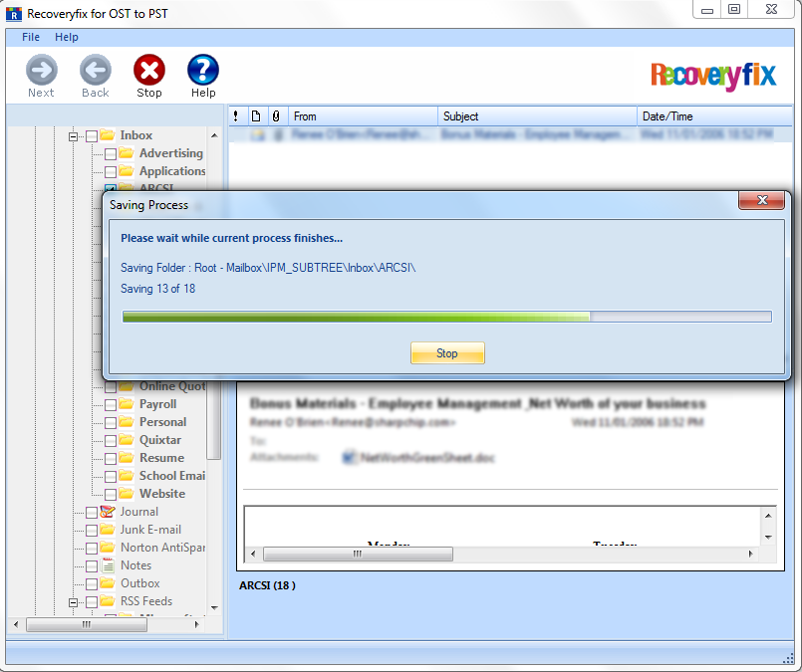Click the Next arrow toolbar icon
This screenshot has width=802, height=672.
pyautogui.click(x=42, y=70)
